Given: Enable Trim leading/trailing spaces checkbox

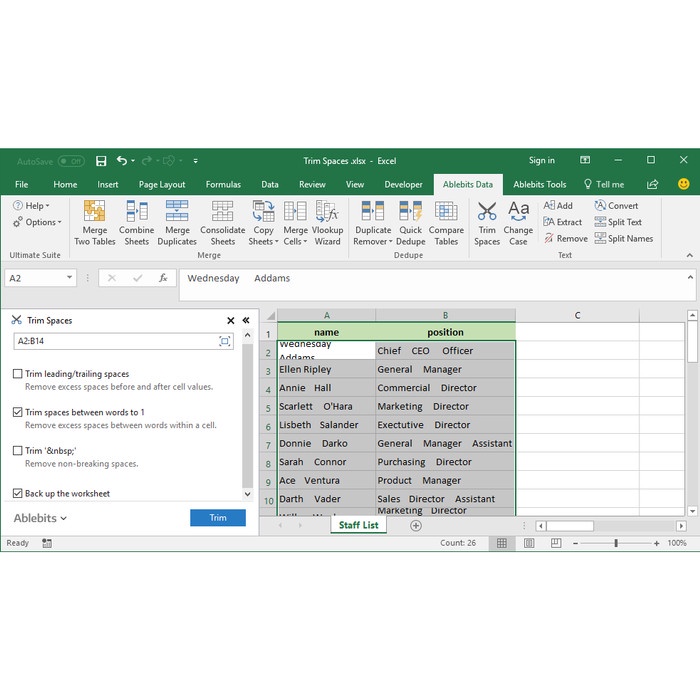Looking at the screenshot, I should pos(17,374).
